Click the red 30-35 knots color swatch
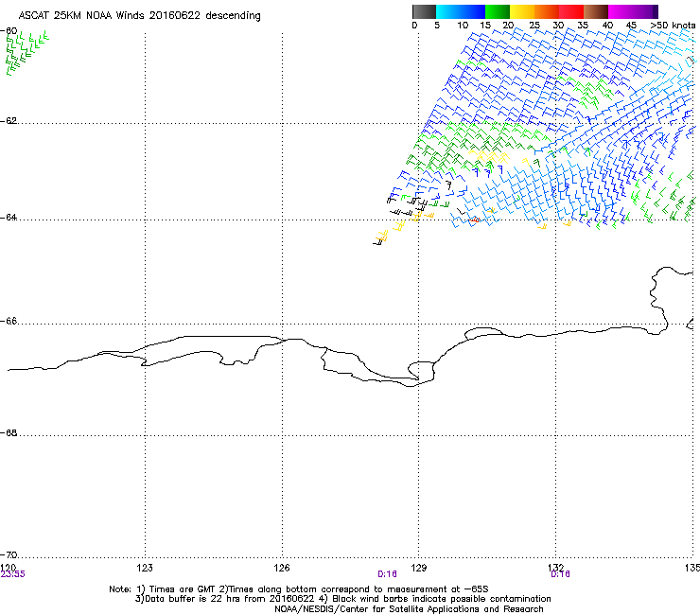Image resolution: width=700 pixels, height=615 pixels. click(x=571, y=11)
